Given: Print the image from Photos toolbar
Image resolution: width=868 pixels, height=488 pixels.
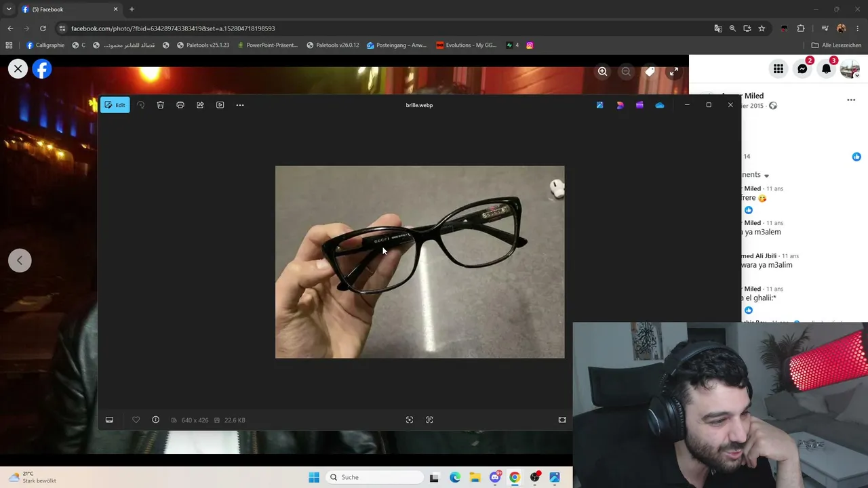Looking at the screenshot, I should (180, 105).
